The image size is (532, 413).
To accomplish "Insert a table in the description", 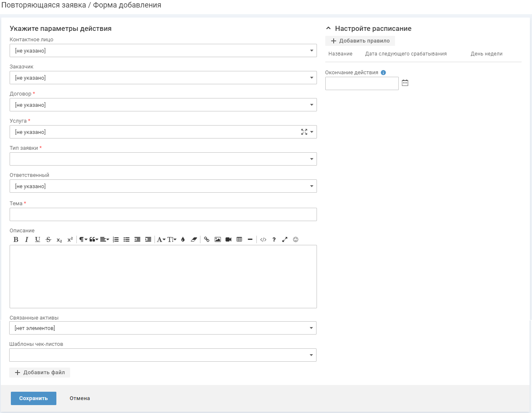I will (x=239, y=239).
